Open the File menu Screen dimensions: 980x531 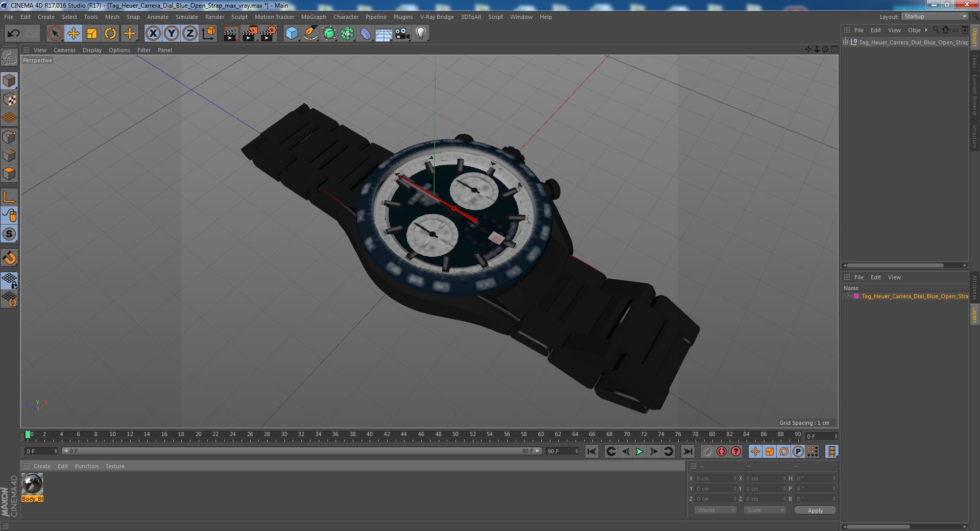click(9, 17)
